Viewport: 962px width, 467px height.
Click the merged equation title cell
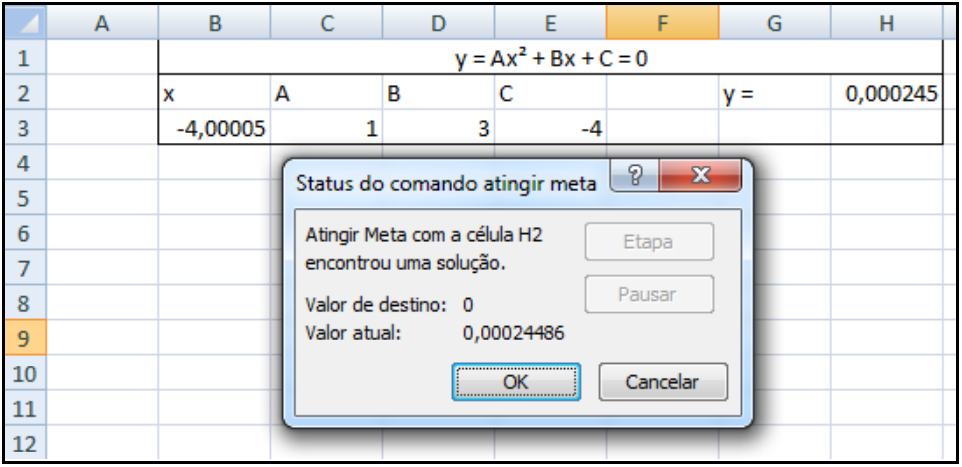(x=550, y=58)
